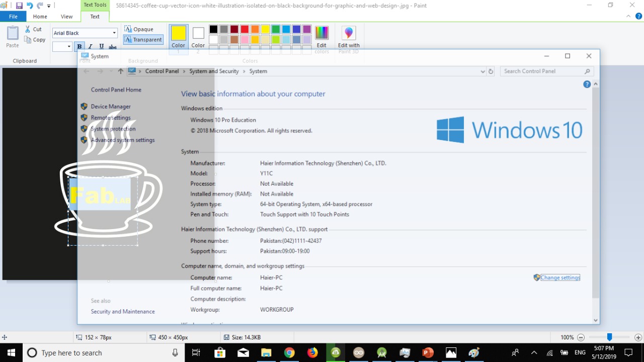Click the System window scrollbar down arrow
Screen dimensions: 644x362
[x=596, y=320]
